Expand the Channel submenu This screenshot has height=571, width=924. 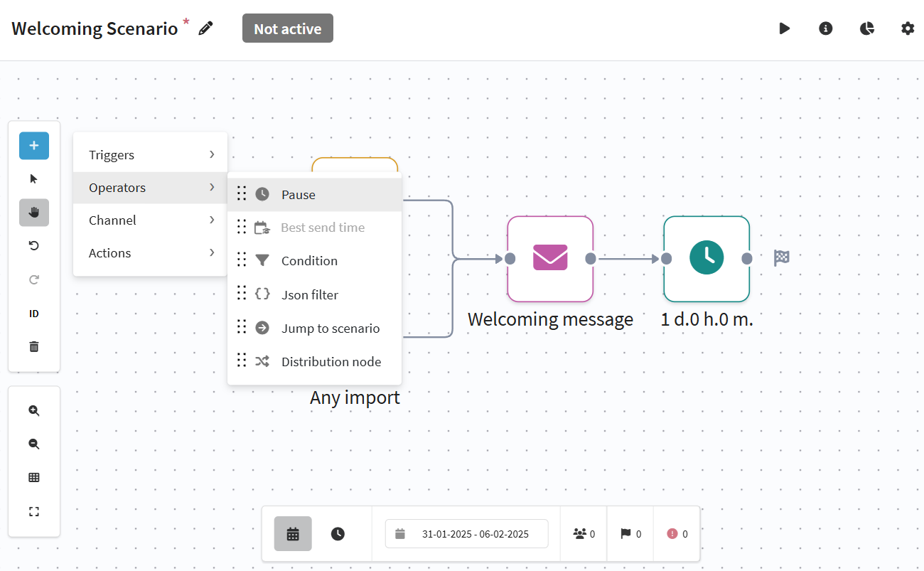pyautogui.click(x=150, y=220)
